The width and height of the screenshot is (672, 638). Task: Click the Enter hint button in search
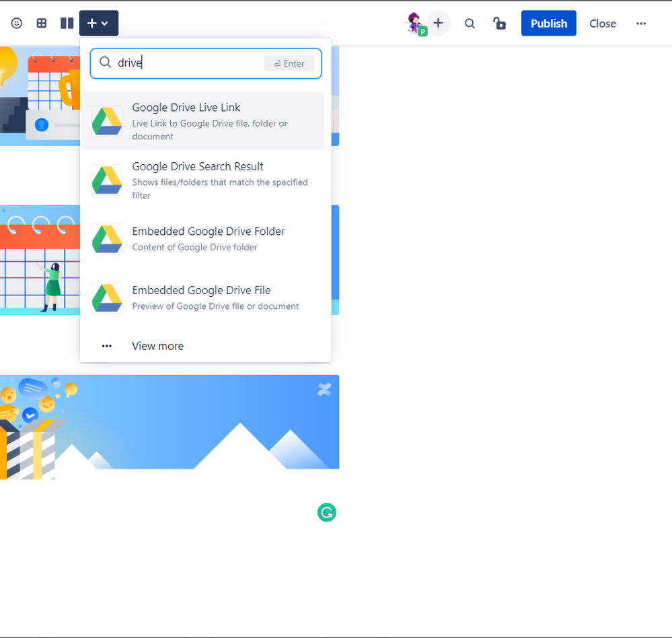click(289, 63)
